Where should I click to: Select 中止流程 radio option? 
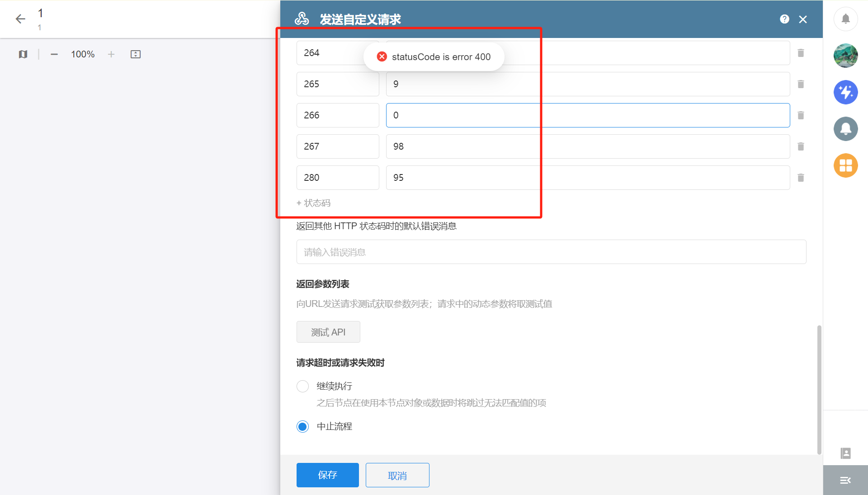[x=302, y=426]
